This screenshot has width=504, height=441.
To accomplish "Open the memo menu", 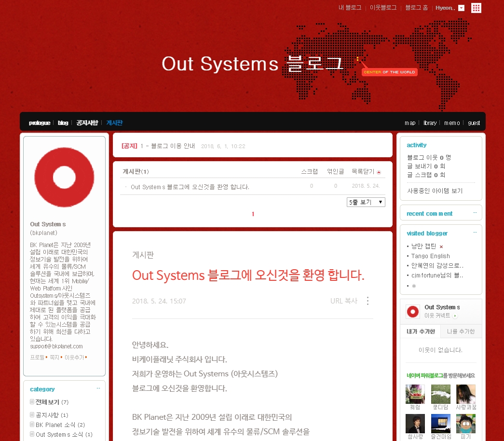I will (452, 123).
